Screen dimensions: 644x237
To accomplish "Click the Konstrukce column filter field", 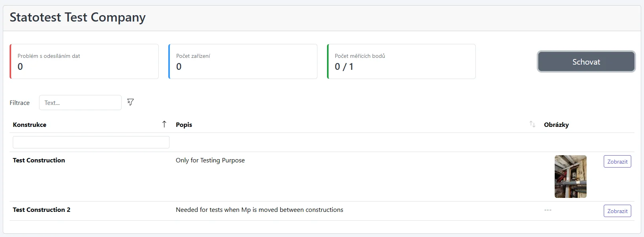I will pyautogui.click(x=91, y=142).
